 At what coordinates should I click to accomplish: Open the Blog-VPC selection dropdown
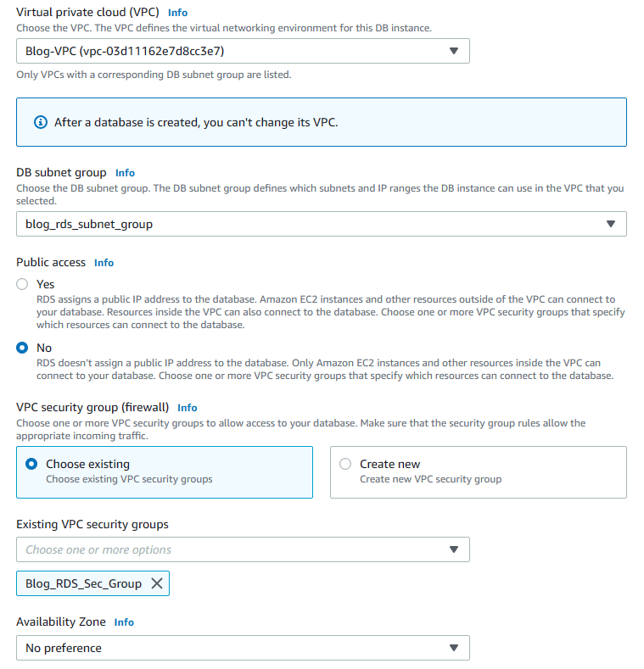tap(242, 51)
